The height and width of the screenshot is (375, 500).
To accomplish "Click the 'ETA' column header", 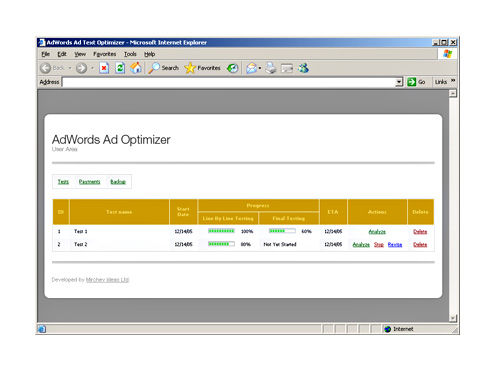I will (x=333, y=212).
